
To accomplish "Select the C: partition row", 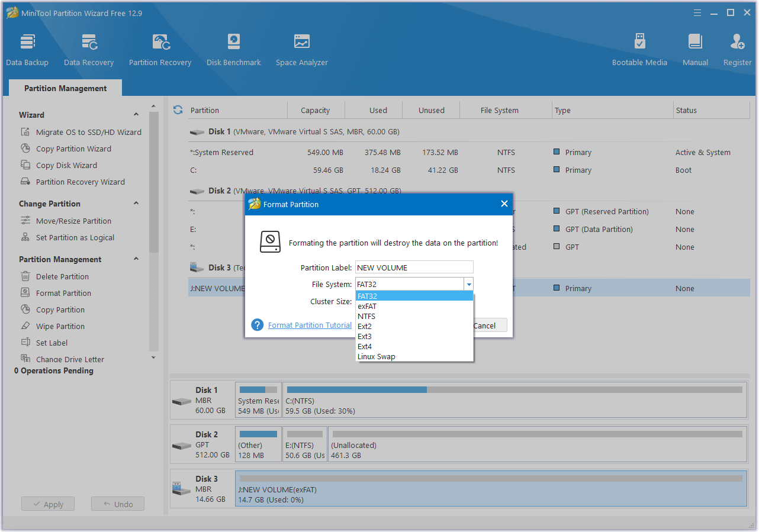I will [469, 170].
